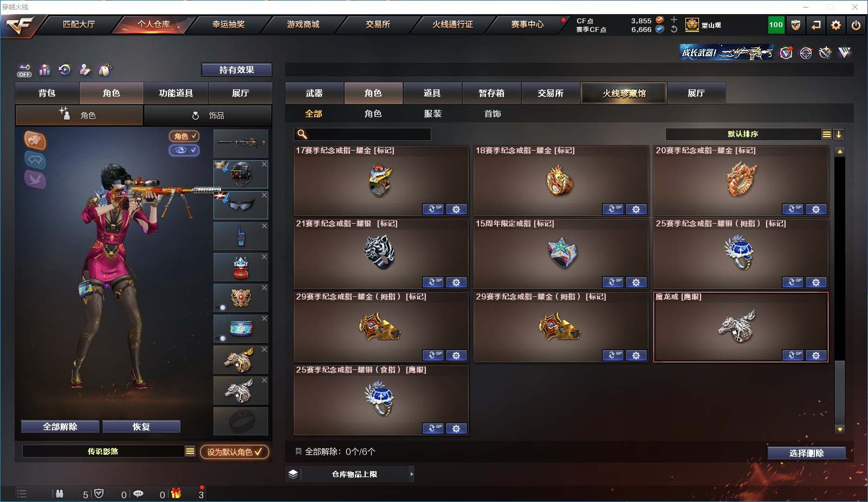Expand the 仓库物品上限 arrow
Image resolution: width=868 pixels, height=502 pixels.
[412, 474]
